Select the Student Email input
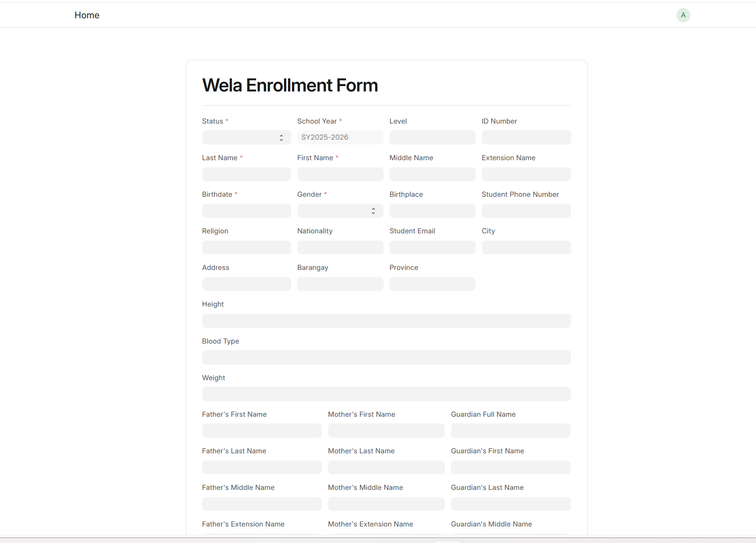This screenshot has height=543, width=756. pyautogui.click(x=432, y=247)
